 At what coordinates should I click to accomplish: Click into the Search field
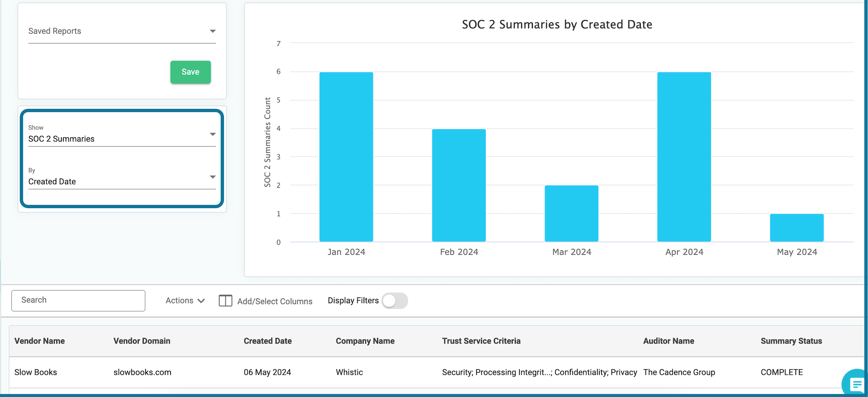pos(78,300)
